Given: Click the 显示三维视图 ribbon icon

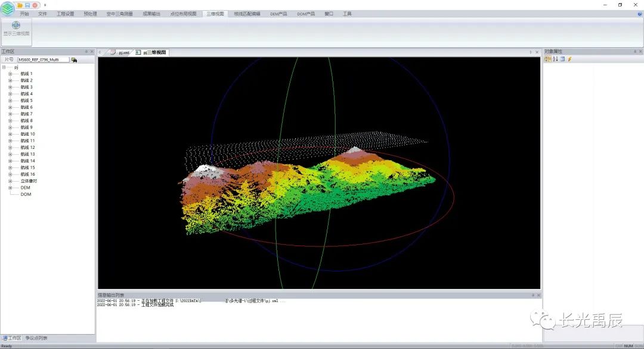Looking at the screenshot, I should [16, 29].
